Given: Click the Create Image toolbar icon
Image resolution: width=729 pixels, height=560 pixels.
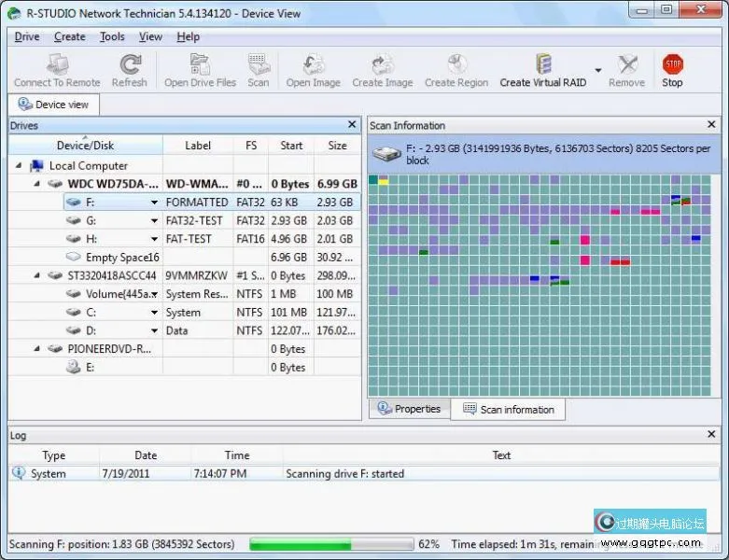Looking at the screenshot, I should tap(382, 64).
